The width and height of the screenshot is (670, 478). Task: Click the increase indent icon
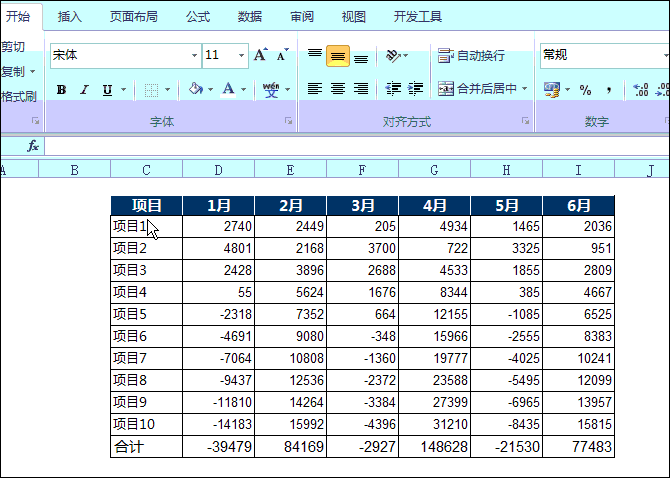(x=415, y=89)
